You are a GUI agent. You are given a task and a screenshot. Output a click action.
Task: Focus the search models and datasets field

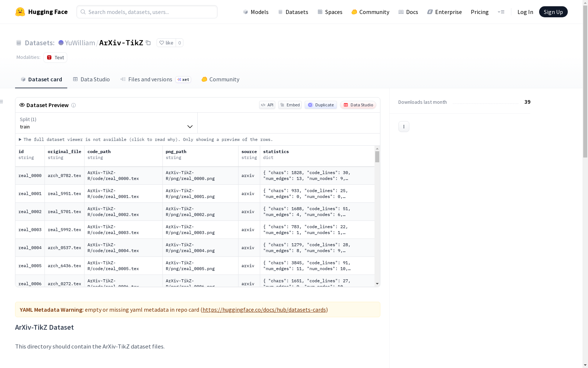click(x=147, y=12)
